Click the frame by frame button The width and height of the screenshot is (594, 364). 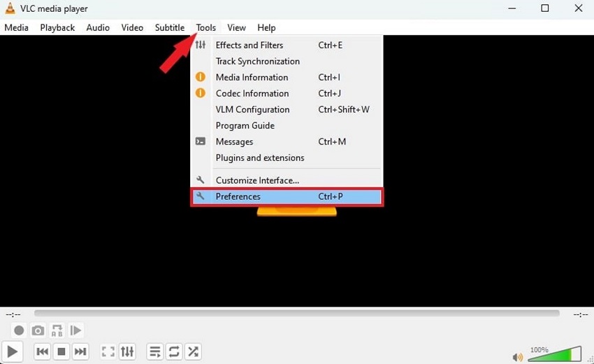75,330
